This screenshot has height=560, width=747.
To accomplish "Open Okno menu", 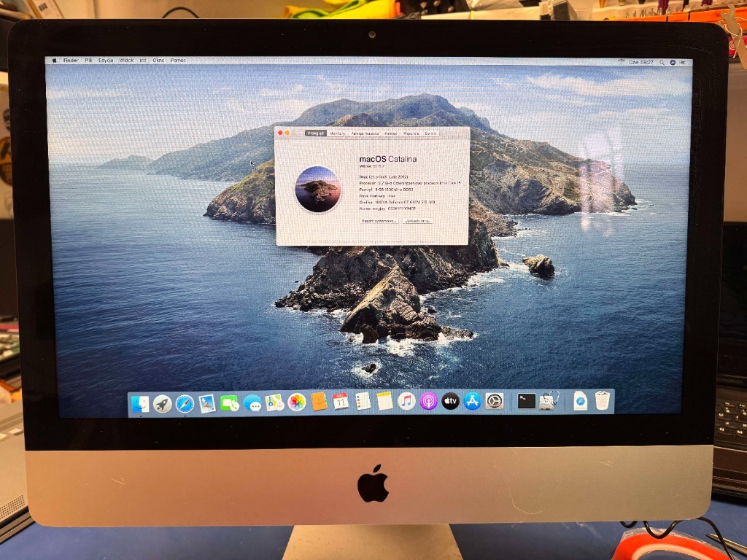I will coord(158,61).
